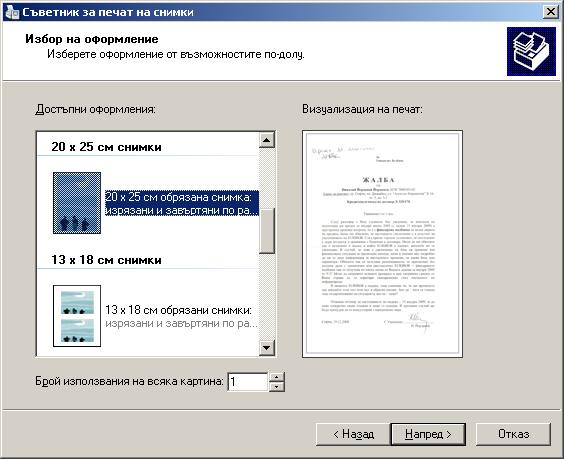The width and height of the screenshot is (564, 459).
Task: Click the Напред > button
Action: [x=428, y=434]
